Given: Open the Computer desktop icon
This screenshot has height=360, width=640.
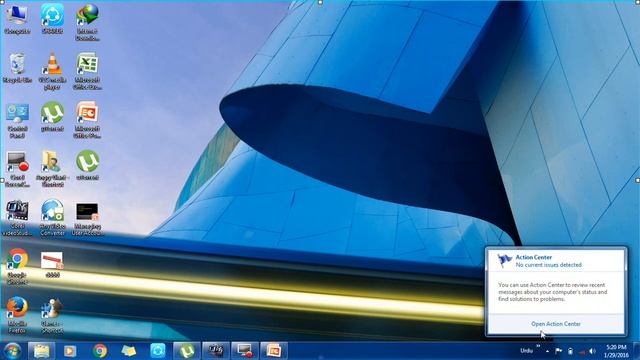Looking at the screenshot, I should click(x=17, y=19).
